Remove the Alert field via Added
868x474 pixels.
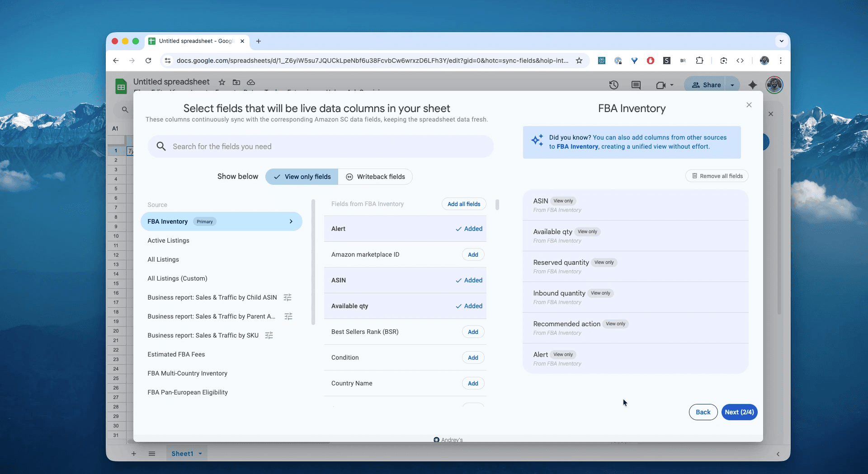click(469, 229)
